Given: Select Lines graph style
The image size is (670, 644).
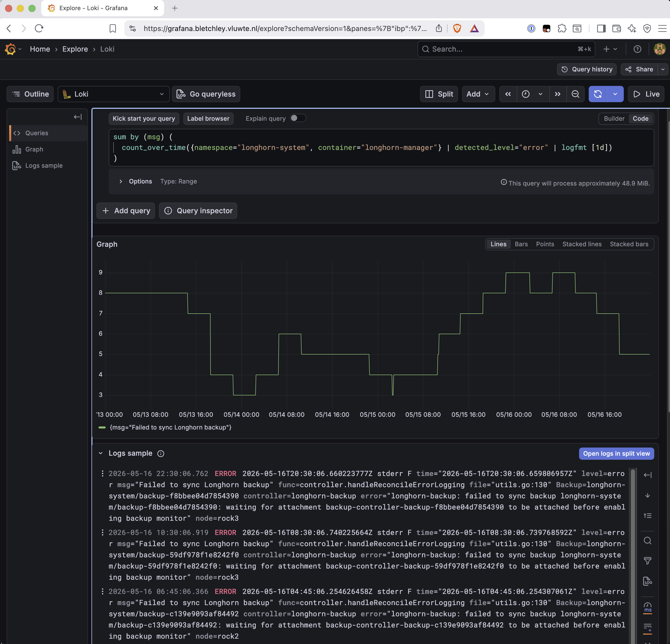Looking at the screenshot, I should (x=498, y=244).
